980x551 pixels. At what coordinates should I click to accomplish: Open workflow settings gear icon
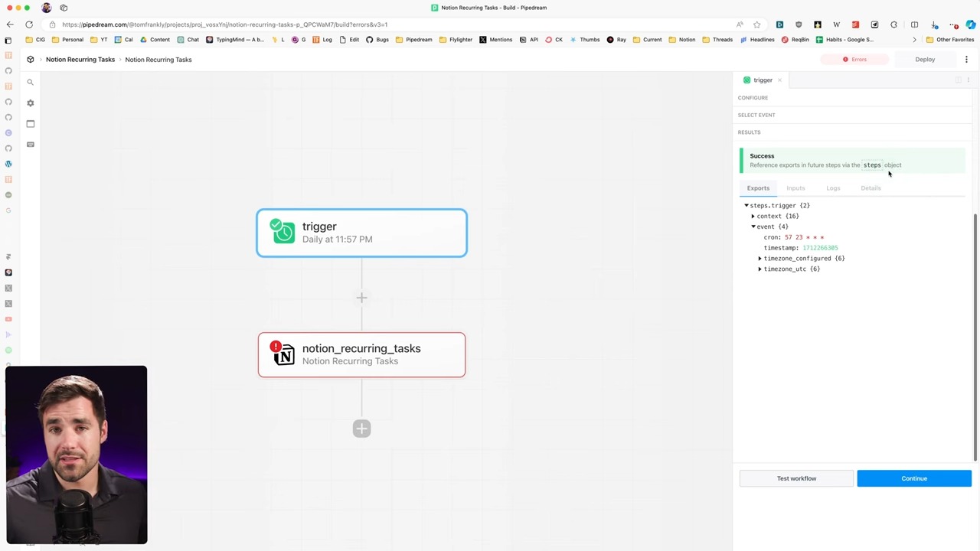[x=31, y=103]
